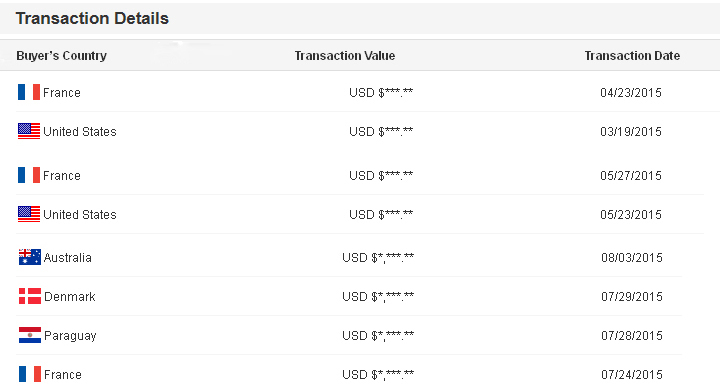Screen dimensions: 720x390
Task: Click the Australia country name
Action: tap(68, 258)
